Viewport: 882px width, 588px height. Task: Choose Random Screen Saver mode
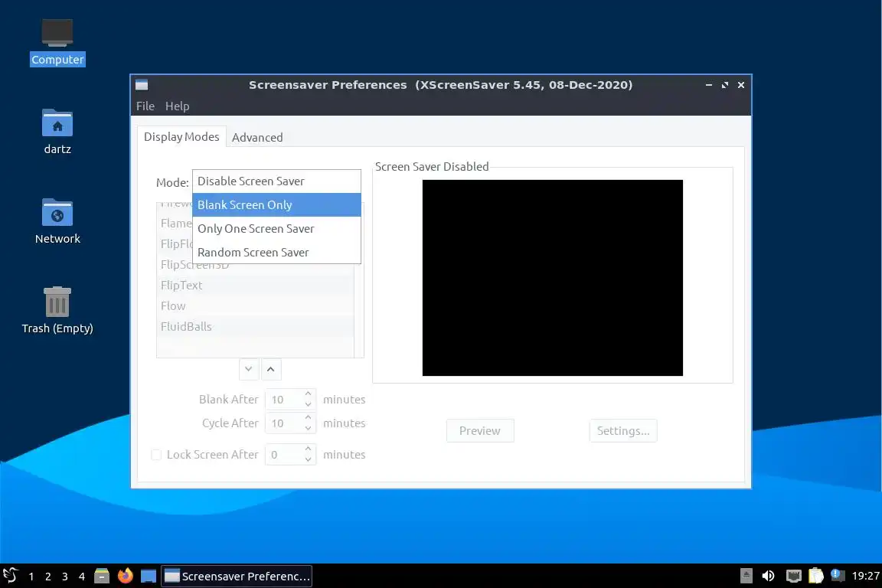coord(276,252)
